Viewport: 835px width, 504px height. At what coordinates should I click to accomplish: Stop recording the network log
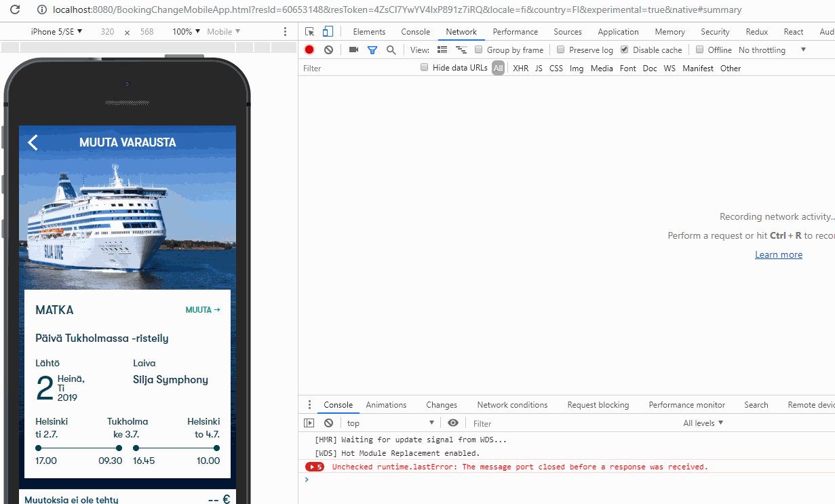309,50
